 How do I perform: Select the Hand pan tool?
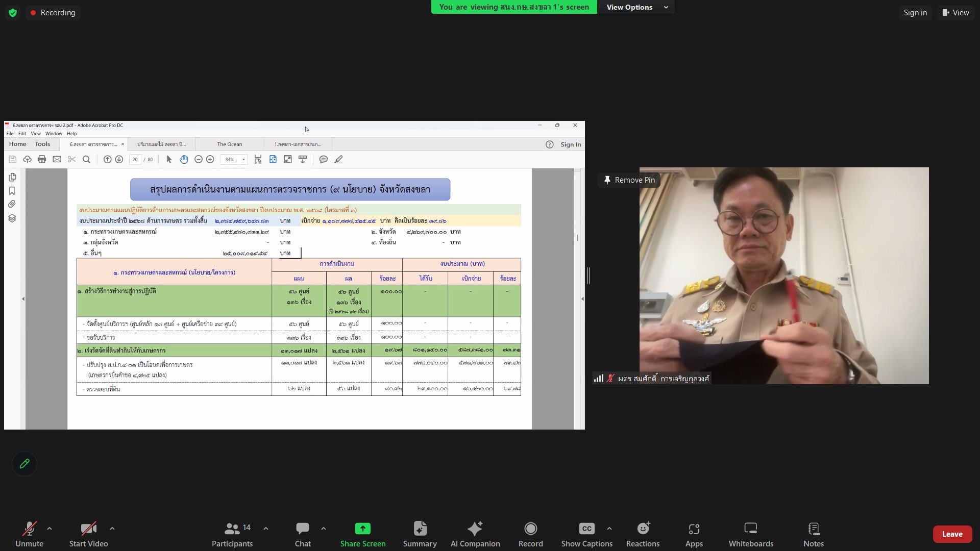click(x=184, y=160)
